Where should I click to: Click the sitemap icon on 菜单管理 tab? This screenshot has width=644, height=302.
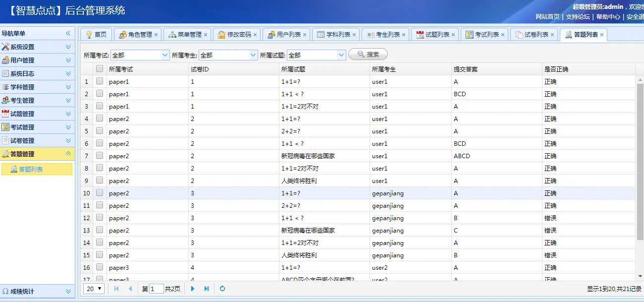tap(172, 35)
